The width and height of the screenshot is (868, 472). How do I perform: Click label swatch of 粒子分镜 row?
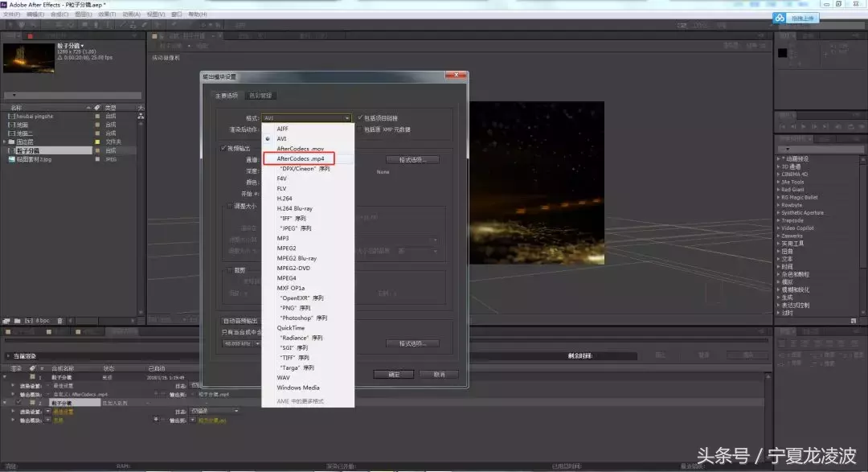click(97, 150)
